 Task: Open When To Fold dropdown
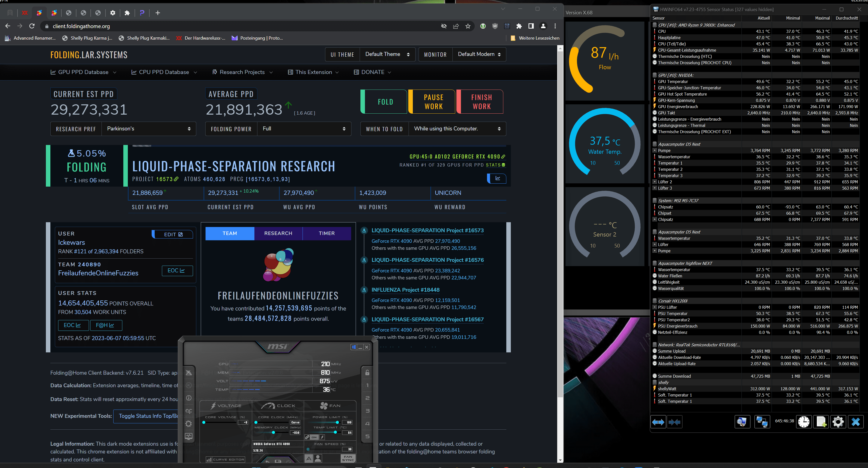[x=457, y=129]
